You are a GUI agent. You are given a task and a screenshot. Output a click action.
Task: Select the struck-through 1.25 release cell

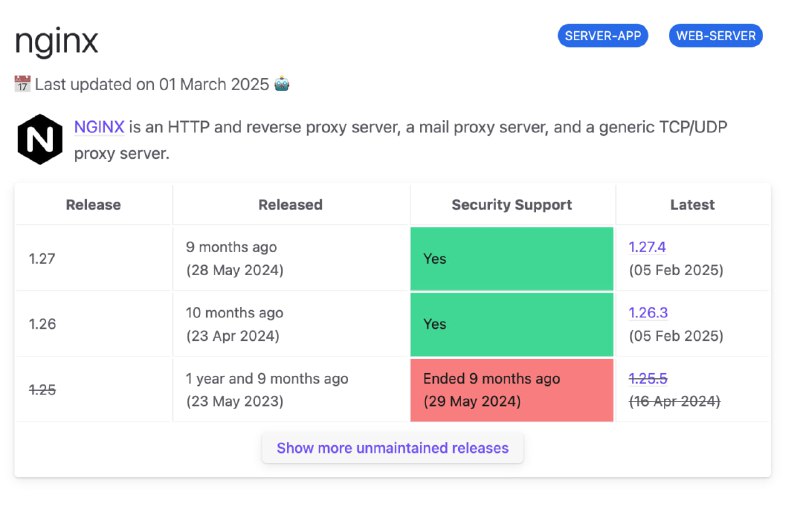coord(93,390)
